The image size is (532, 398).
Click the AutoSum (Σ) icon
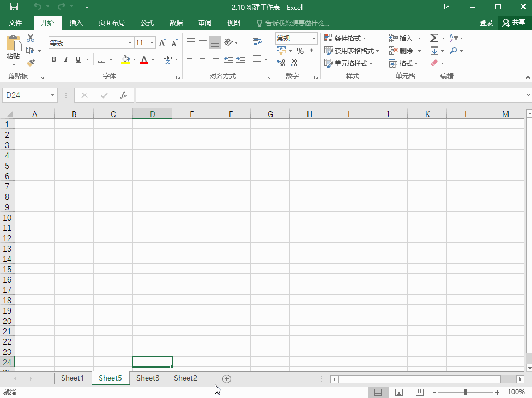click(434, 38)
